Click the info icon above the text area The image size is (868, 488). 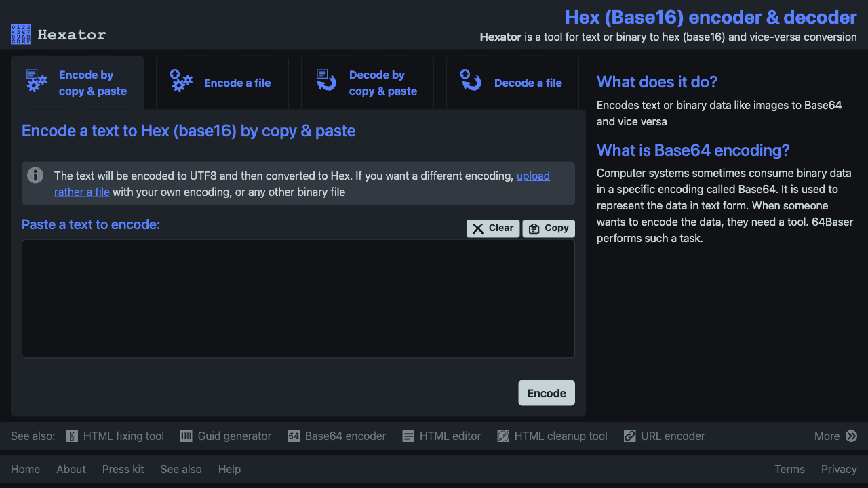coord(35,175)
